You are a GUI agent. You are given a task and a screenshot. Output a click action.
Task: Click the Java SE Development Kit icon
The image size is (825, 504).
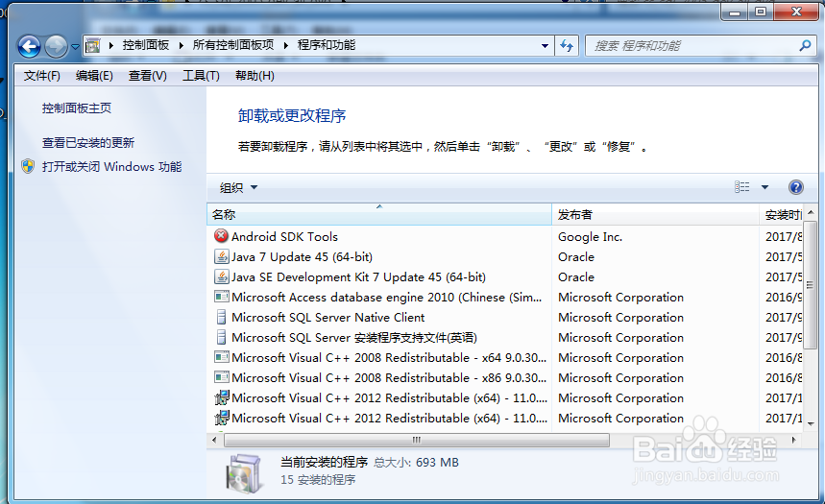point(222,276)
